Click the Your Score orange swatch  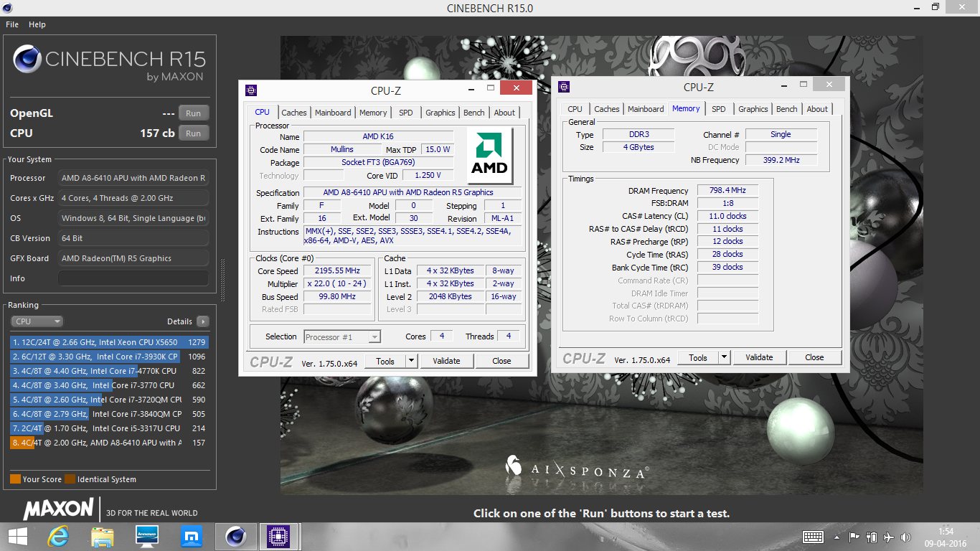[15, 479]
